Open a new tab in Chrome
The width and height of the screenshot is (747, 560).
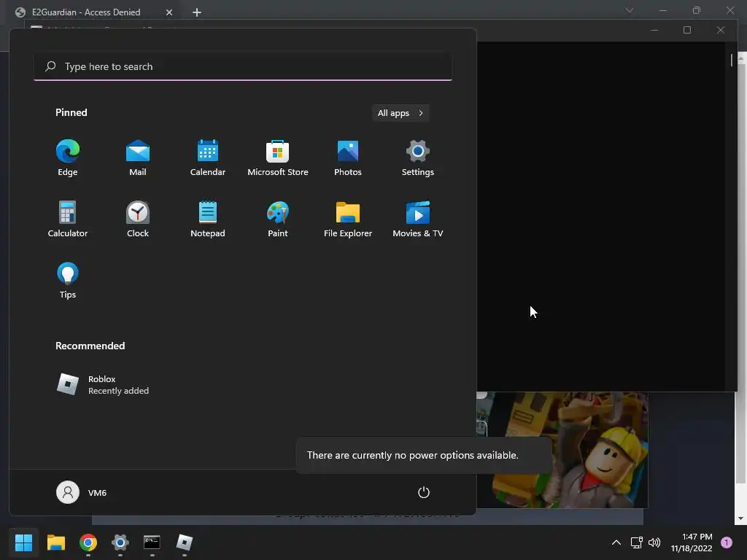(197, 12)
